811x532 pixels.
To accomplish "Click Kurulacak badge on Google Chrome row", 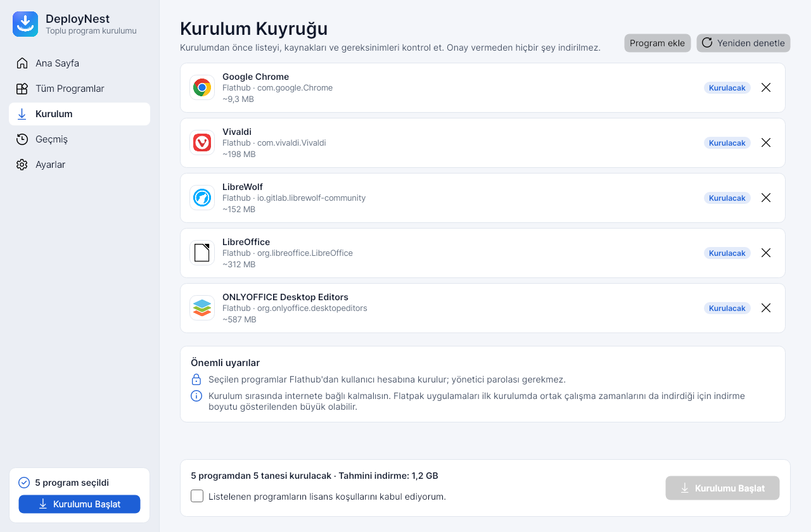I will (x=727, y=88).
